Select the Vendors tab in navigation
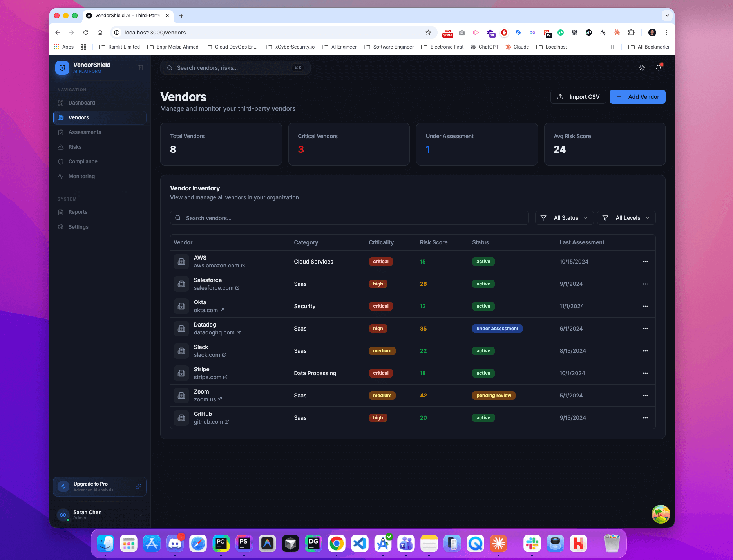Screen dimensions: 733x560 click(79, 117)
